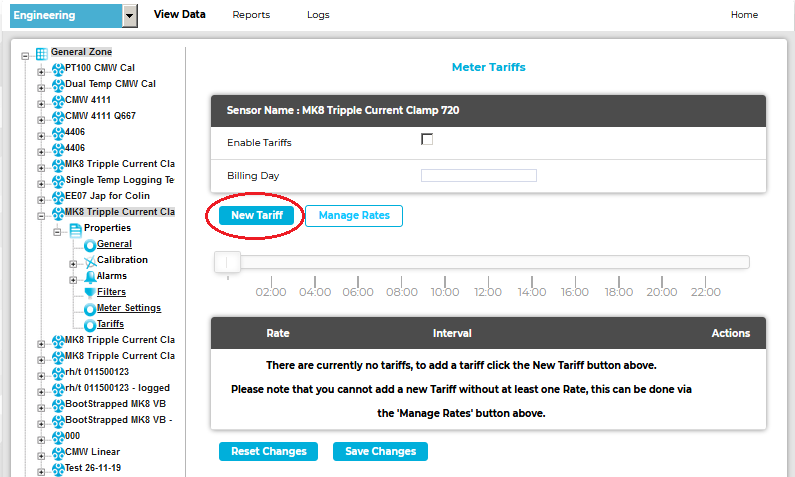The image size is (795, 477).
Task: Select 'Dual Temp CMW Cal' tree row
Action: pyautogui.click(x=111, y=84)
